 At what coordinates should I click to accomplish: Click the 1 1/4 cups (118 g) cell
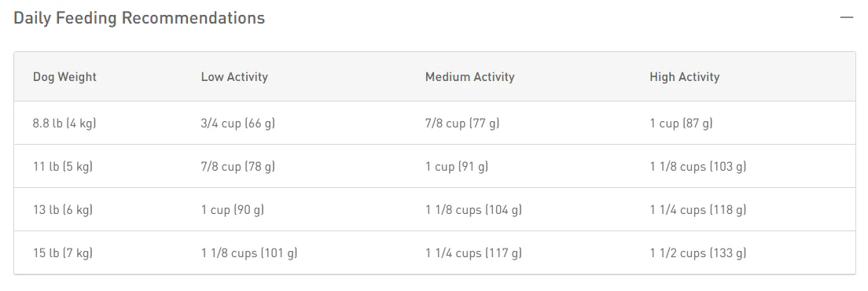pyautogui.click(x=698, y=210)
